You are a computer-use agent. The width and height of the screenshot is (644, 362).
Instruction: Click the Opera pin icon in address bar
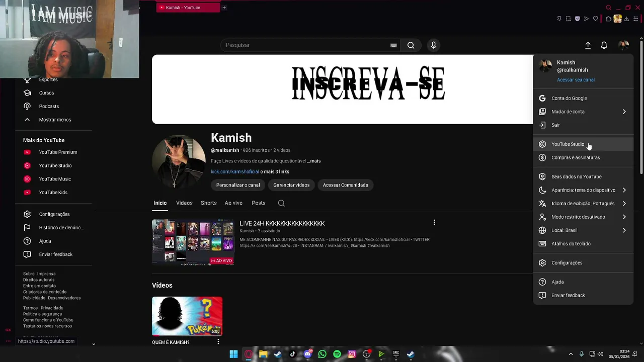(559, 19)
